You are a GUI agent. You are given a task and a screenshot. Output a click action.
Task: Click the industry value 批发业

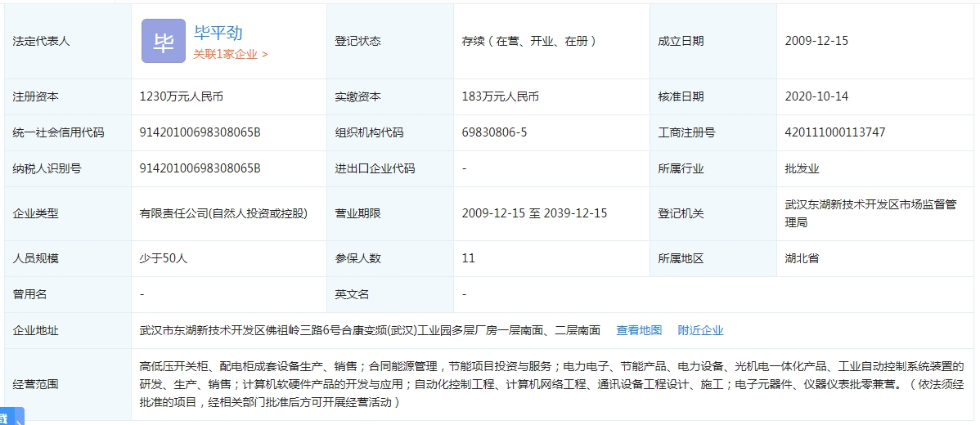tap(802, 168)
